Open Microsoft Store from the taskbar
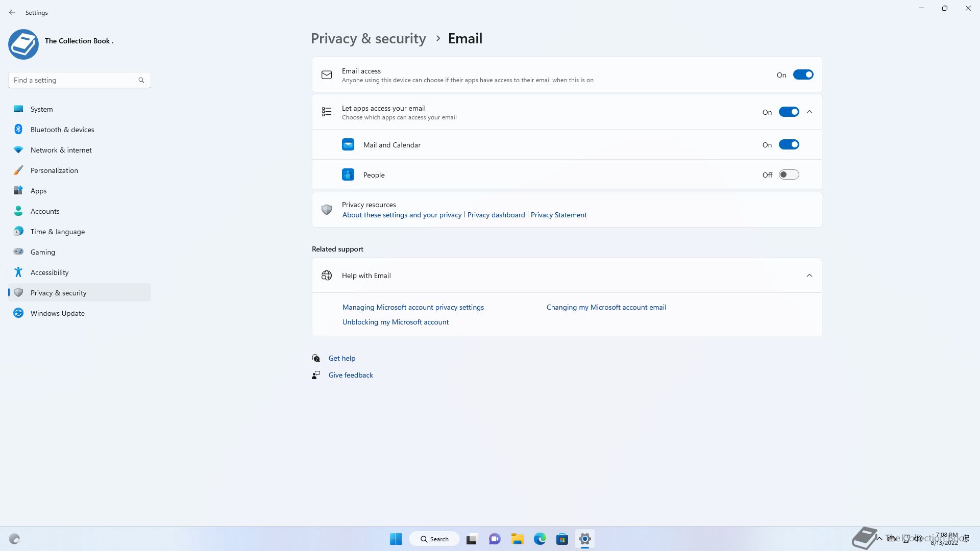The height and width of the screenshot is (551, 980). pos(562,539)
